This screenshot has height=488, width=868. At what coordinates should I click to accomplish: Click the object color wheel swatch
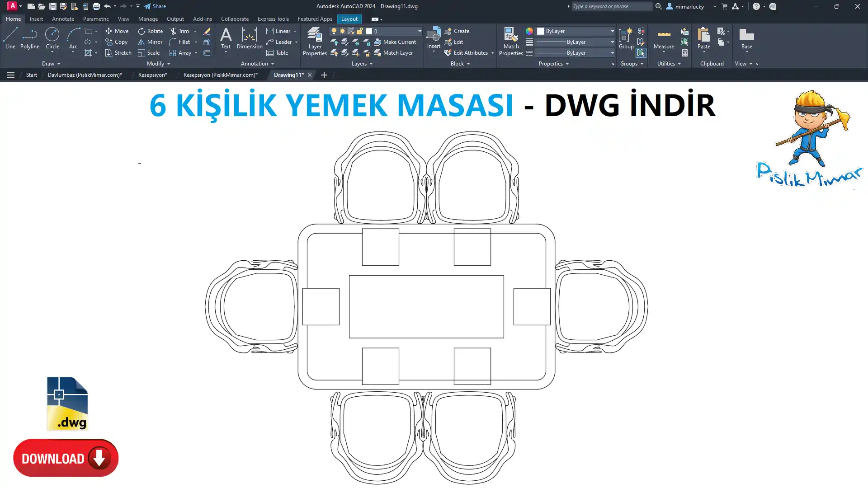coord(529,31)
